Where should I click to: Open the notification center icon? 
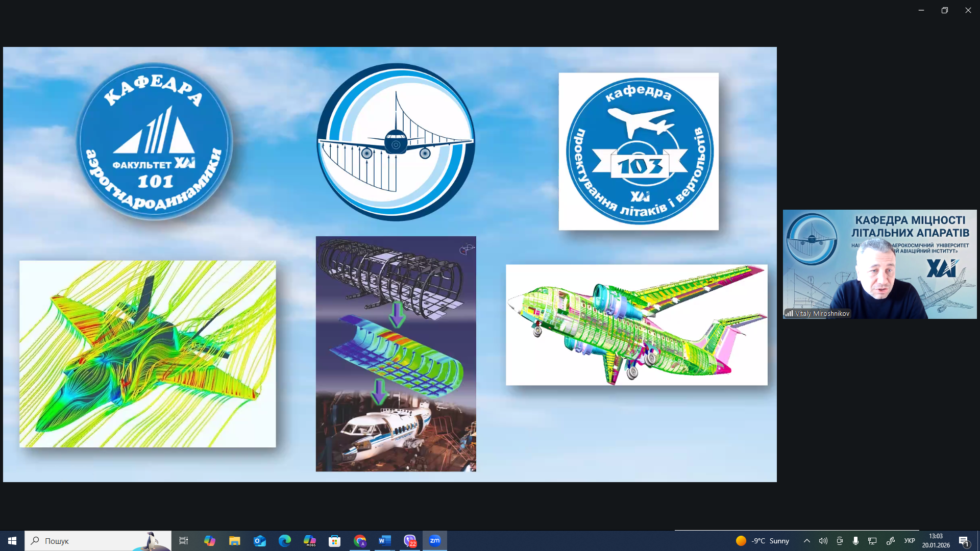click(964, 541)
